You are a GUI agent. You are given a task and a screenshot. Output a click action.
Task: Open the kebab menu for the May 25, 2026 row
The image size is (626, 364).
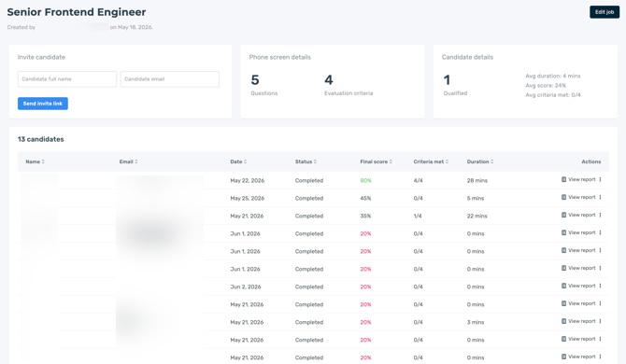pos(600,197)
